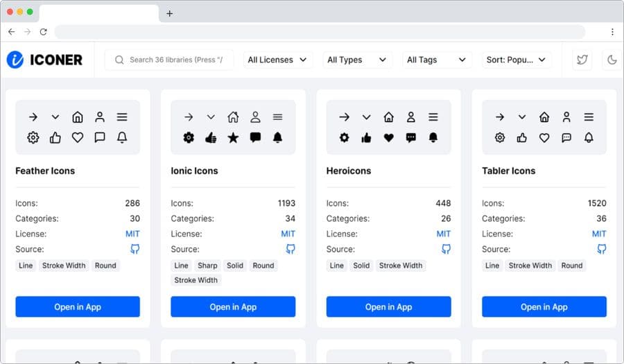Open the All Tags dropdown
Image resolution: width=624 pixels, height=364 pixels.
[x=437, y=60]
